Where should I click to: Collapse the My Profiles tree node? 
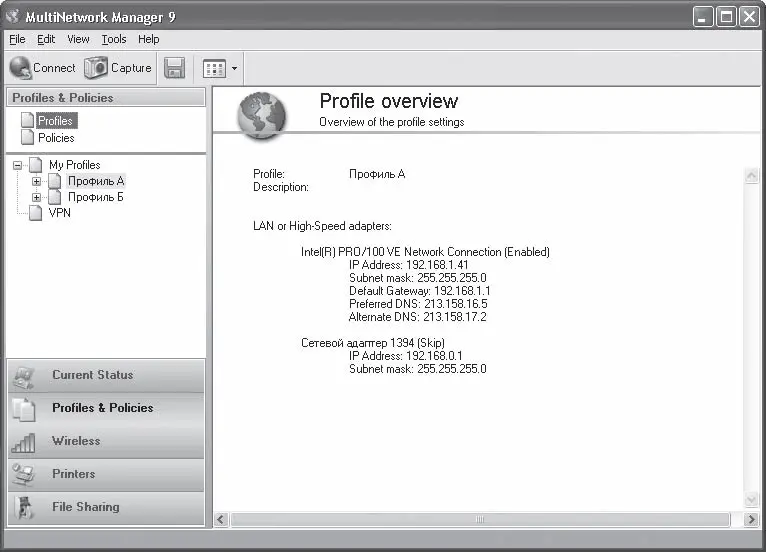(18, 165)
